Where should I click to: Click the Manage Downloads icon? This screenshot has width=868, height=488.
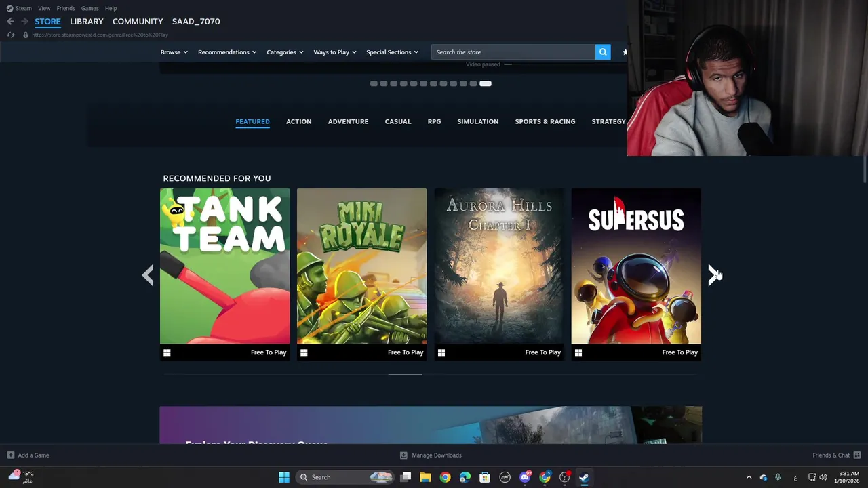[403, 455]
